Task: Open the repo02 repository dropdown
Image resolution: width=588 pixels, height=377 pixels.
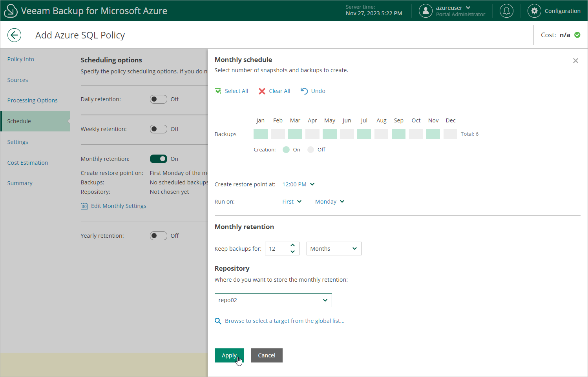Action: pos(273,300)
